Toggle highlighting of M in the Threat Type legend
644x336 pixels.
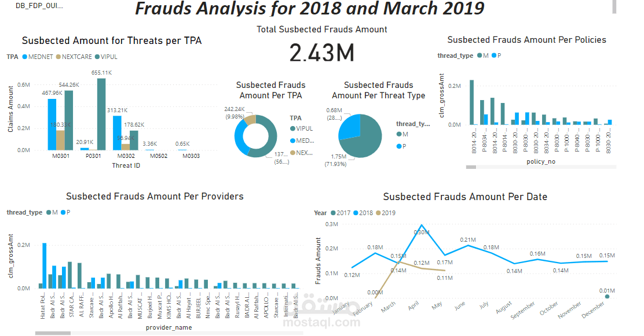point(399,134)
